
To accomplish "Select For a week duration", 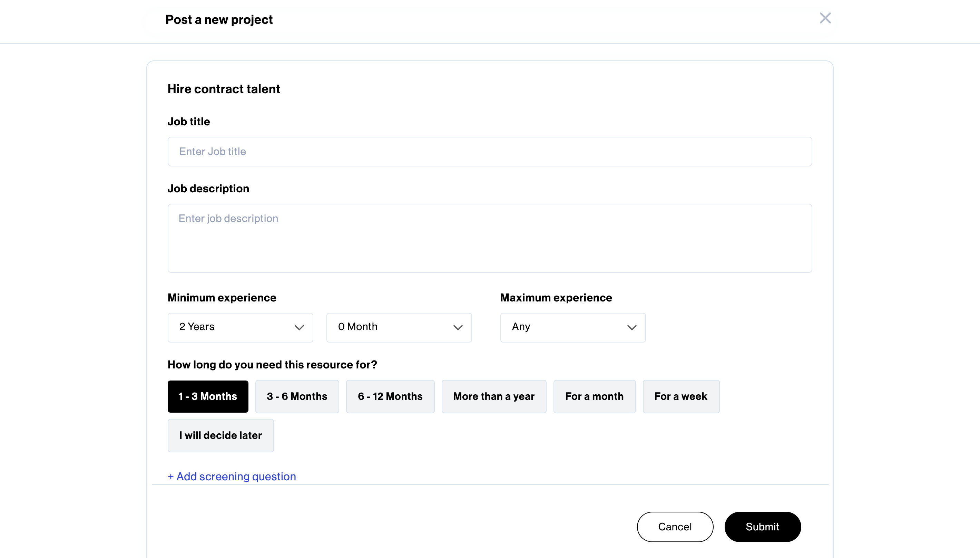I will [x=681, y=396].
